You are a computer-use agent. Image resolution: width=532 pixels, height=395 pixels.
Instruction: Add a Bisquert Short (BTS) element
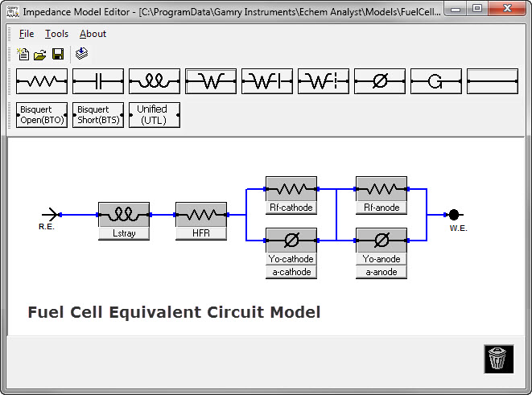(98, 115)
